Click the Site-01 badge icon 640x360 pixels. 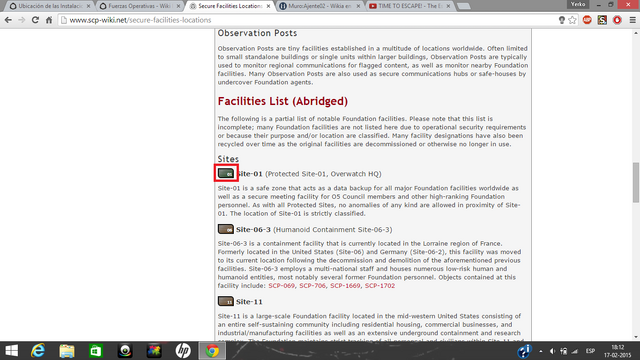pos(226,173)
